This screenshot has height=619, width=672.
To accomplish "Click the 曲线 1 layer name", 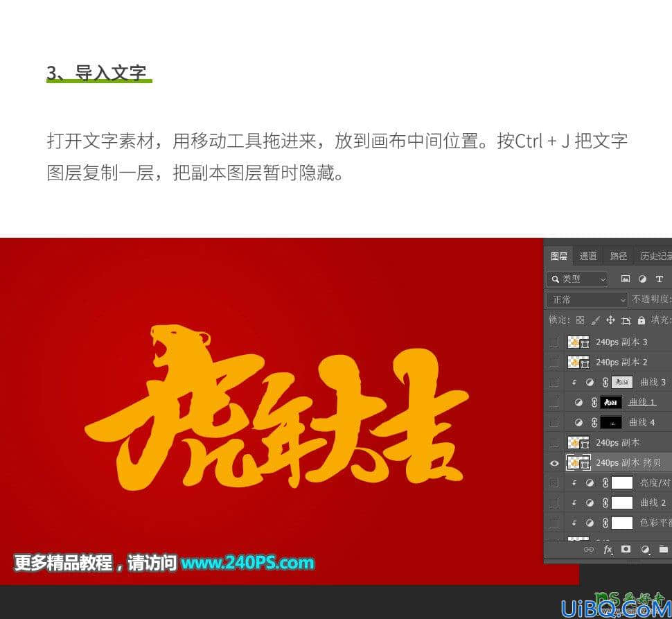I will pos(642,402).
